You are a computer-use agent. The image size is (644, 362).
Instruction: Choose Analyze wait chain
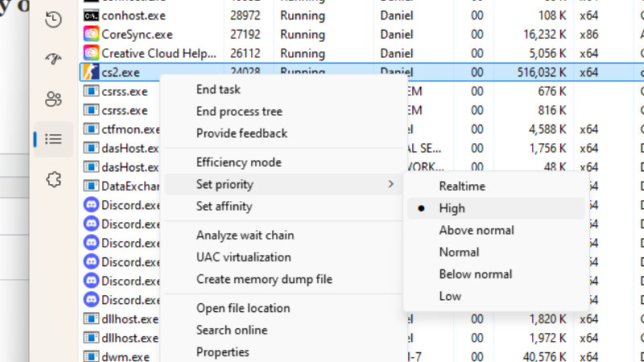246,235
